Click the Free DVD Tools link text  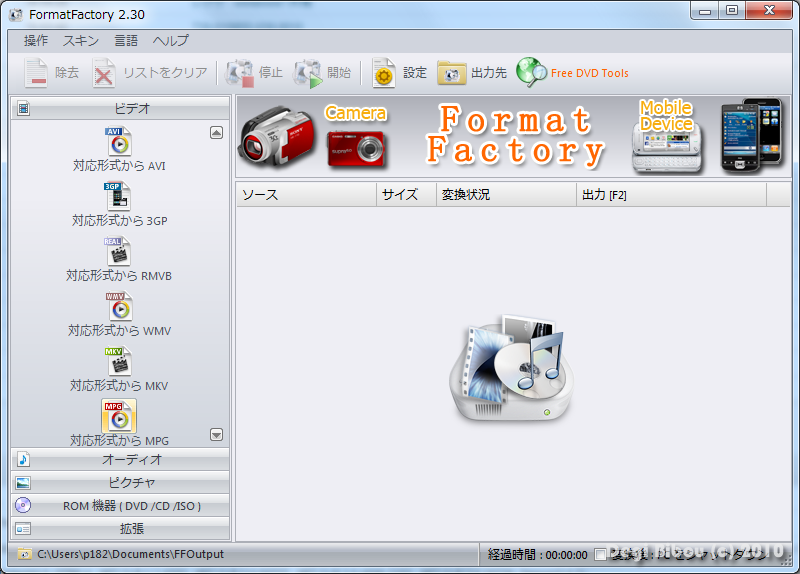[590, 73]
